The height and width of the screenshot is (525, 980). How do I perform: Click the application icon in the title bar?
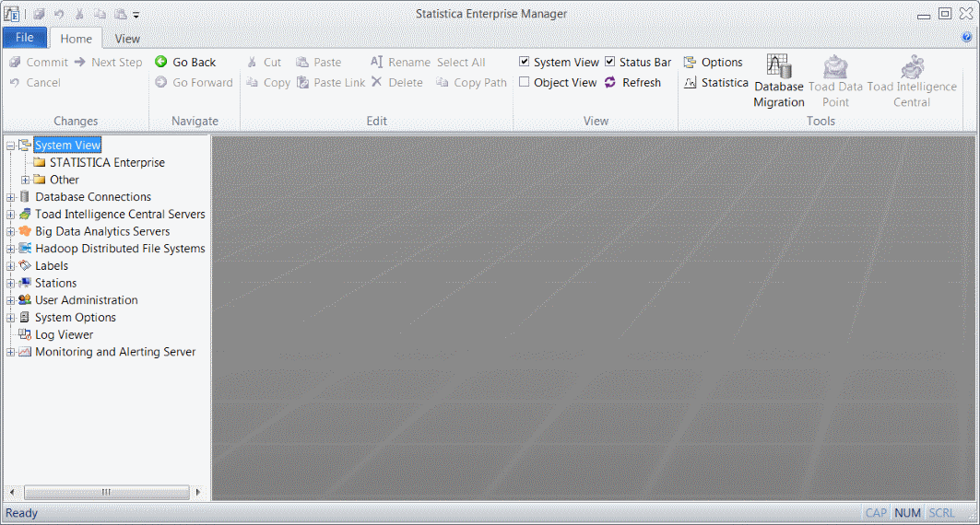pos(11,14)
